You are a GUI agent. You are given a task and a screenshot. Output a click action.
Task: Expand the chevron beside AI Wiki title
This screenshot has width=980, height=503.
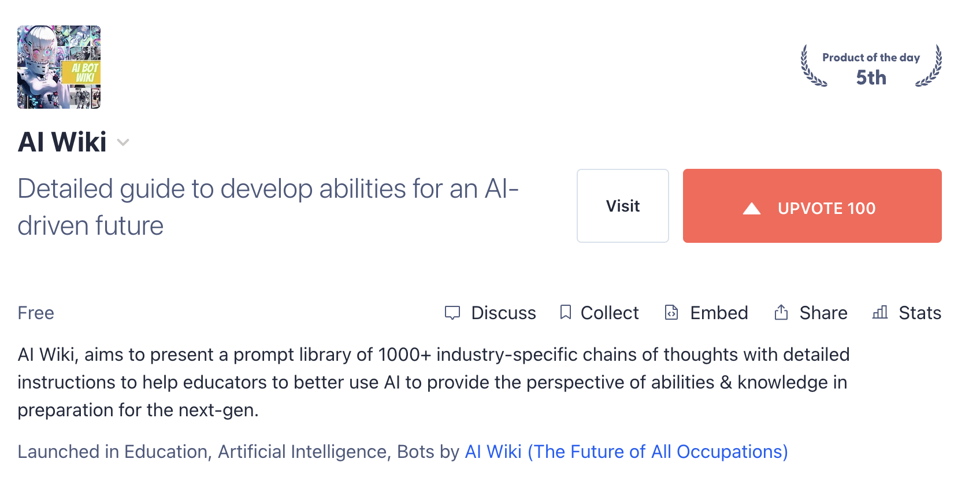(123, 142)
